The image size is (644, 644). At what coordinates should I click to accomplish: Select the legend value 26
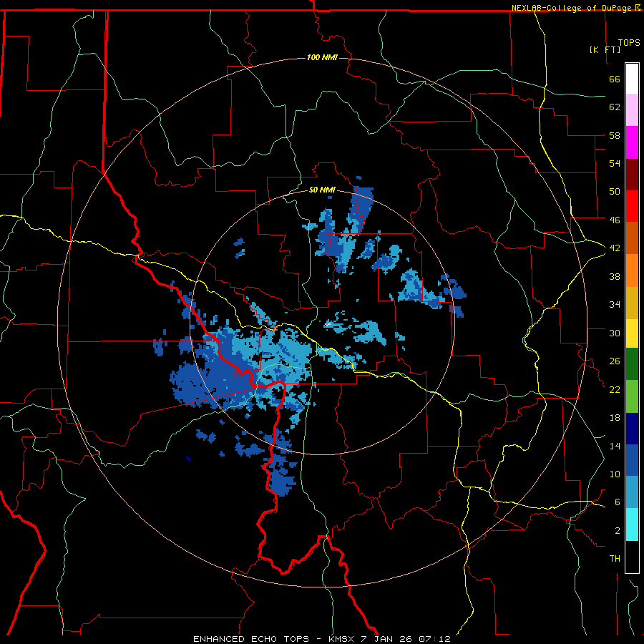click(x=615, y=361)
